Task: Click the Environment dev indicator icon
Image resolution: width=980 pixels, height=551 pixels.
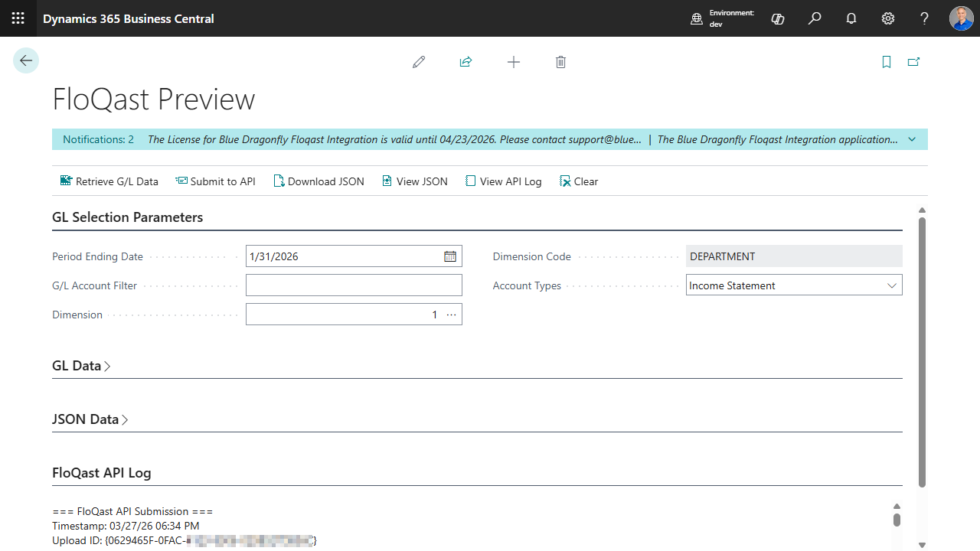Action: [697, 19]
